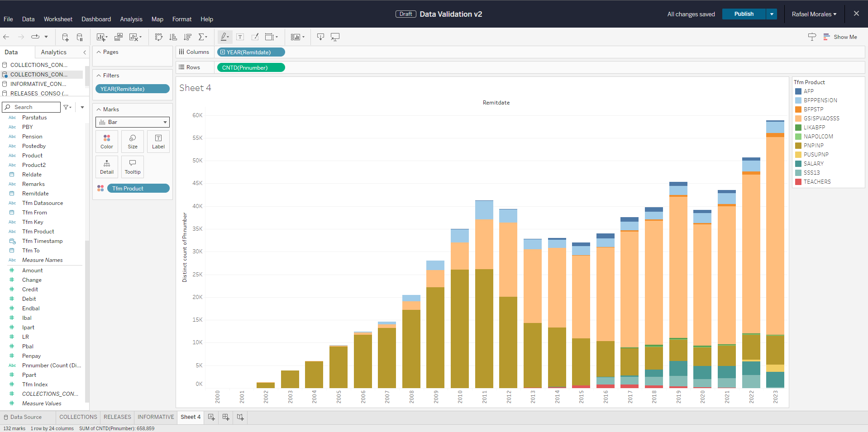The image size is (868, 432).
Task: Click the YEAR(Remitdate) filter pill
Action: (133, 89)
